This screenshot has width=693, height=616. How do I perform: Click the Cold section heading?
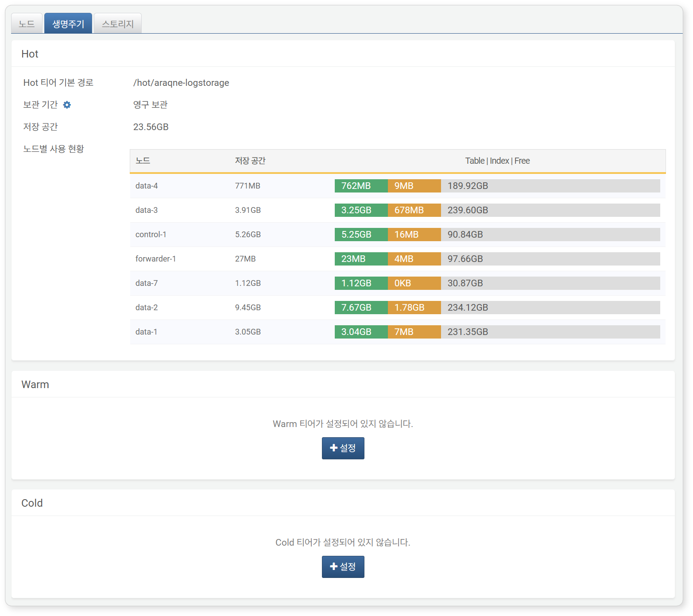[x=32, y=503]
